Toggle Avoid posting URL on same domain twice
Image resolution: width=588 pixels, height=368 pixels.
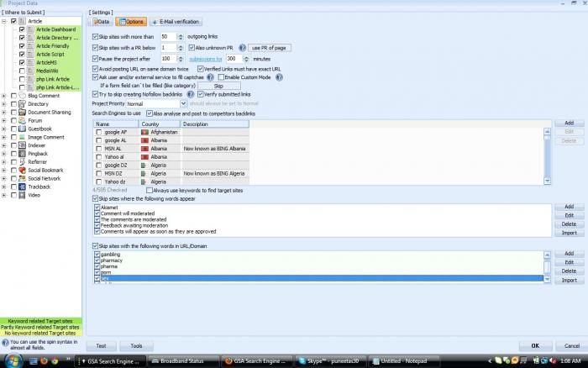click(95, 69)
